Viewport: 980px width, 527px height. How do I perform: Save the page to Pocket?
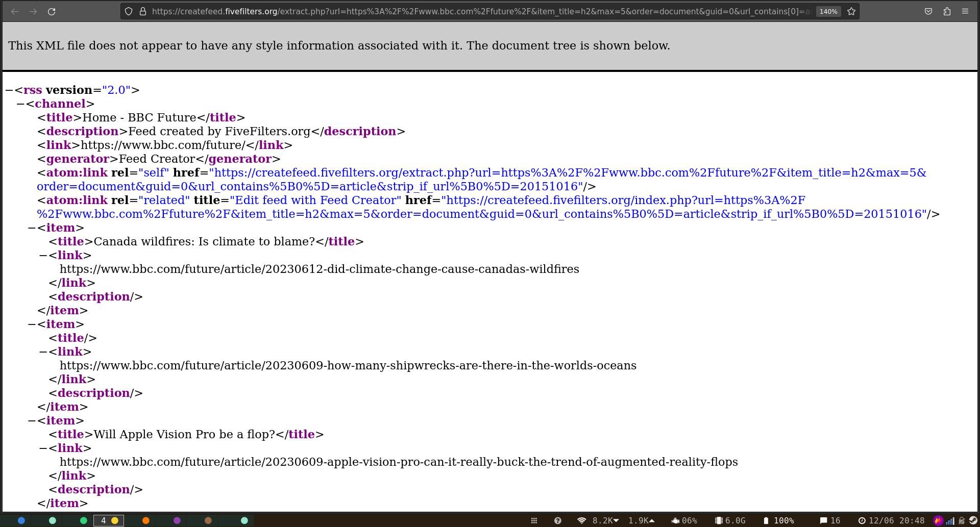pyautogui.click(x=928, y=11)
